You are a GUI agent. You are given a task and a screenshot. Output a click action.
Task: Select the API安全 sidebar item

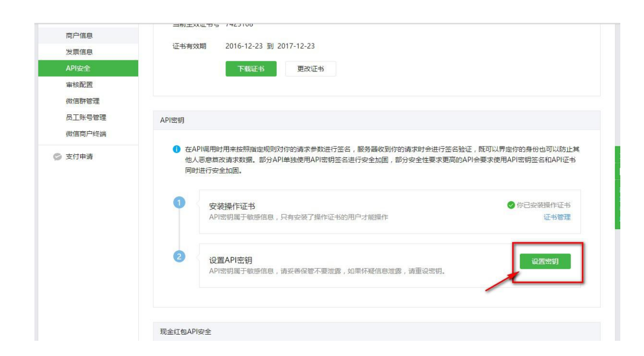click(x=78, y=68)
